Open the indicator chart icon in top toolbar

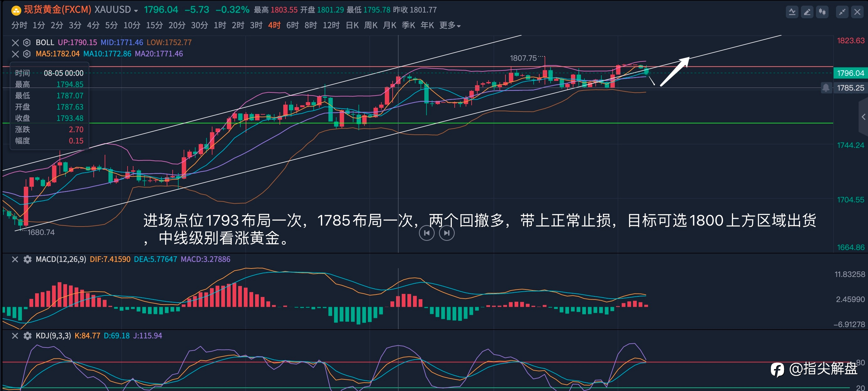coord(792,13)
